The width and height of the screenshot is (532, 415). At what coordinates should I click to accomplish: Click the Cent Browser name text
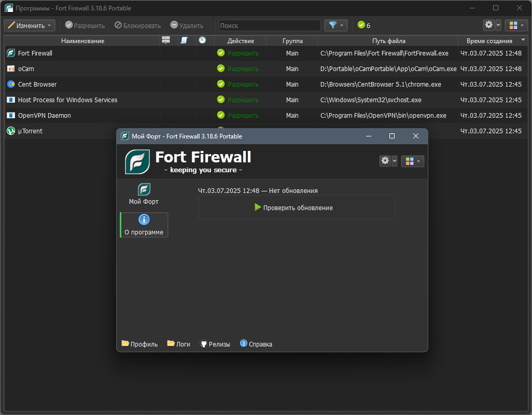pos(37,85)
